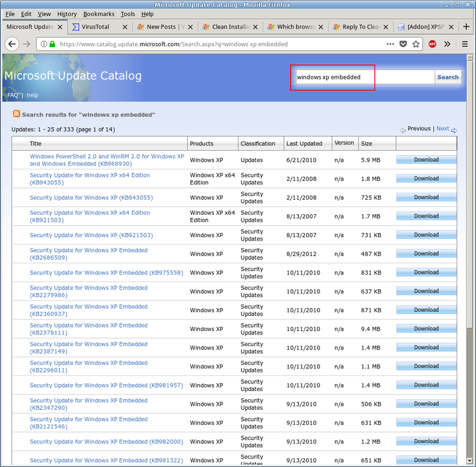
Task: Click the browser forward arrow button
Action: coord(27,44)
